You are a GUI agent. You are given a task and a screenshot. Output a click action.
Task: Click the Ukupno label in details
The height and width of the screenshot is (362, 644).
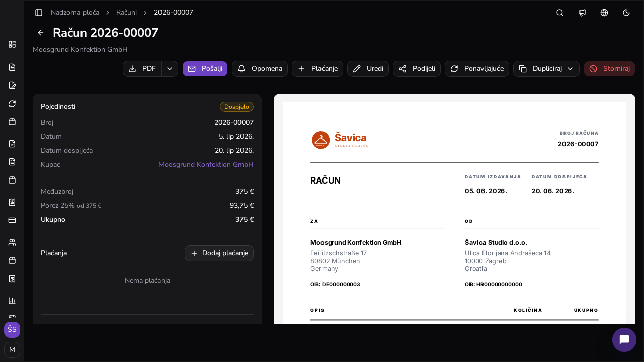53,219
